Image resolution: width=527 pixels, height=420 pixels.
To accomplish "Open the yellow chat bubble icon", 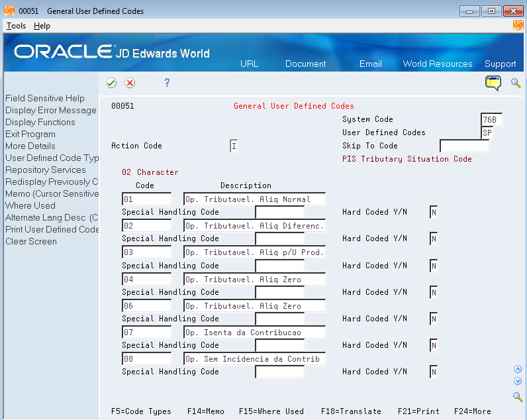I will click(x=493, y=83).
